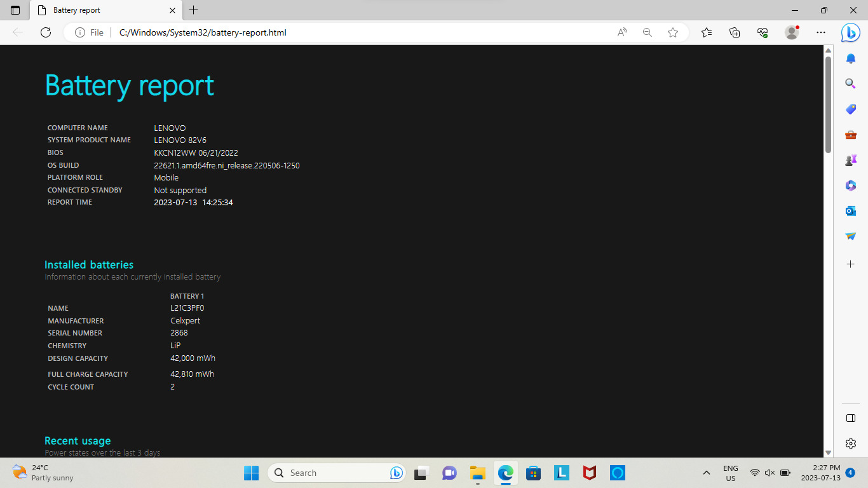This screenshot has width=868, height=488.
Task: Click the Installed batteries heading
Action: [89, 264]
